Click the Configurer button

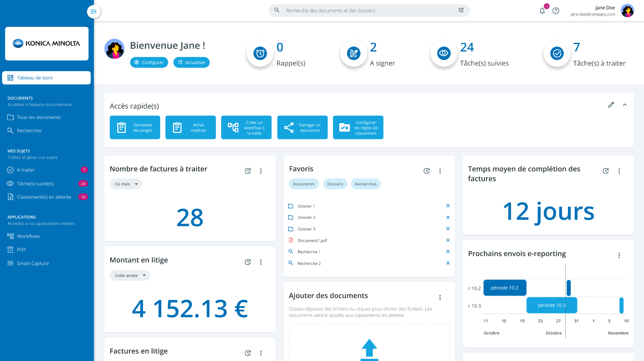(149, 62)
